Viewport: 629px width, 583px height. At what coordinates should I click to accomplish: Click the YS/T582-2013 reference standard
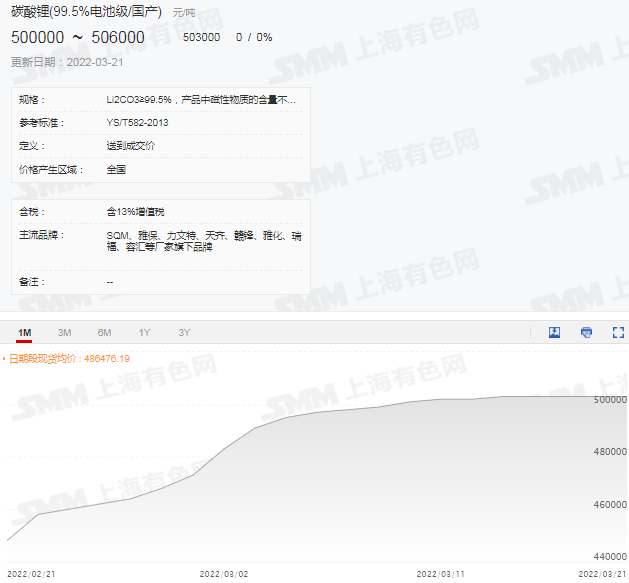138,123
